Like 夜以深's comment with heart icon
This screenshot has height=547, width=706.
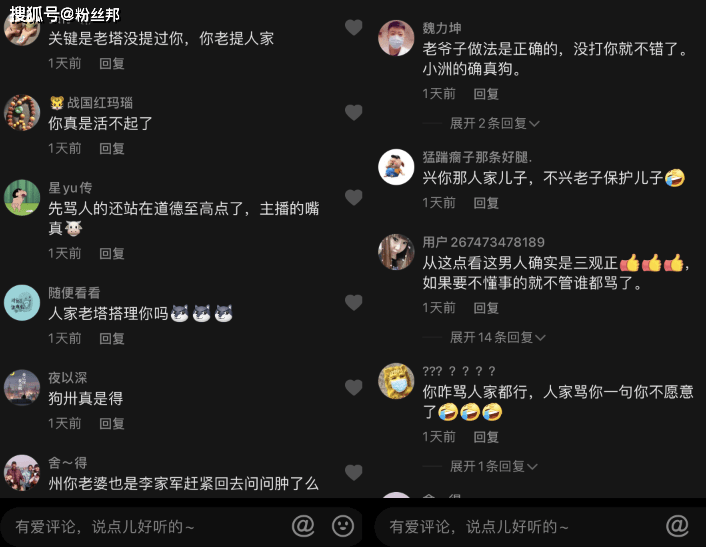point(353,387)
